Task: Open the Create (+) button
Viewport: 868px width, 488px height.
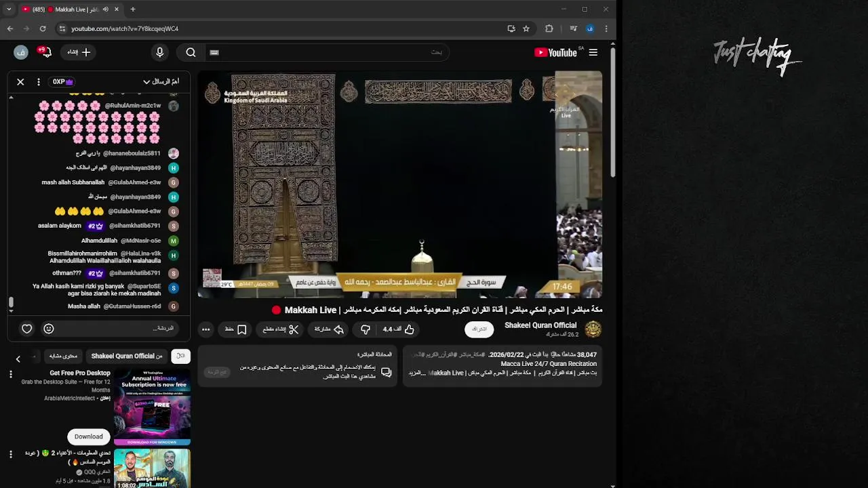Action: [79, 52]
